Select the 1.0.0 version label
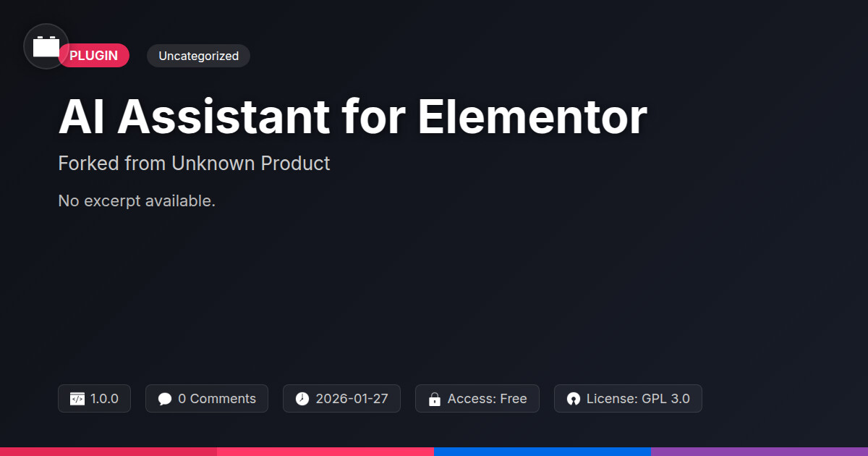This screenshot has height=456, width=868. (104, 399)
